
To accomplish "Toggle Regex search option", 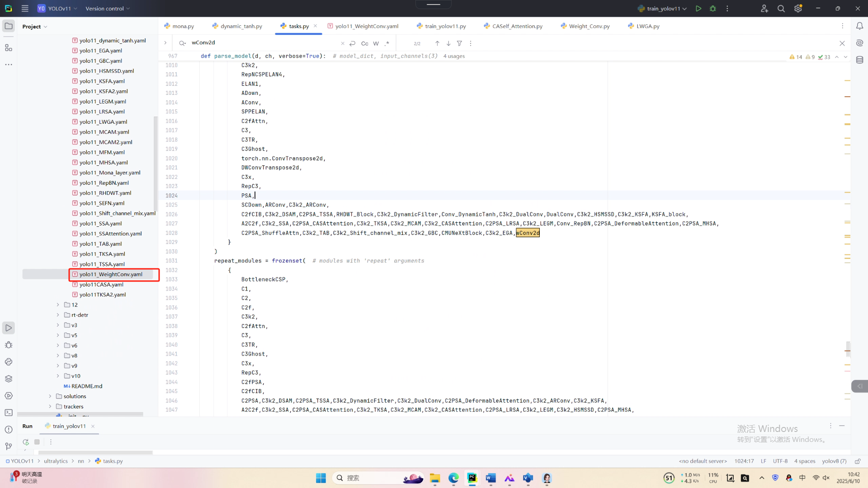I will point(387,43).
